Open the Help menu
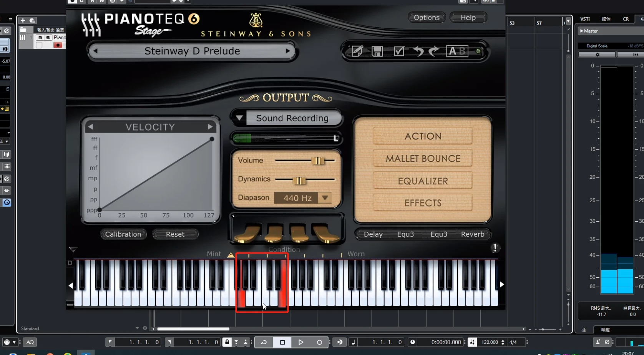Image resolution: width=644 pixels, height=355 pixels. pos(468,17)
